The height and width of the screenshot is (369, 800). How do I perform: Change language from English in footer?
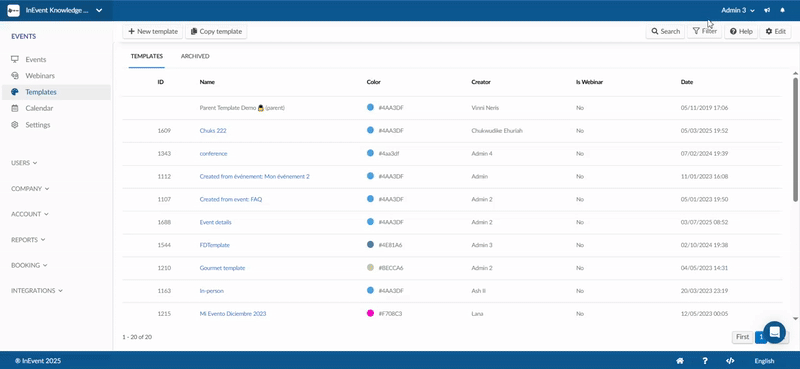point(764,361)
